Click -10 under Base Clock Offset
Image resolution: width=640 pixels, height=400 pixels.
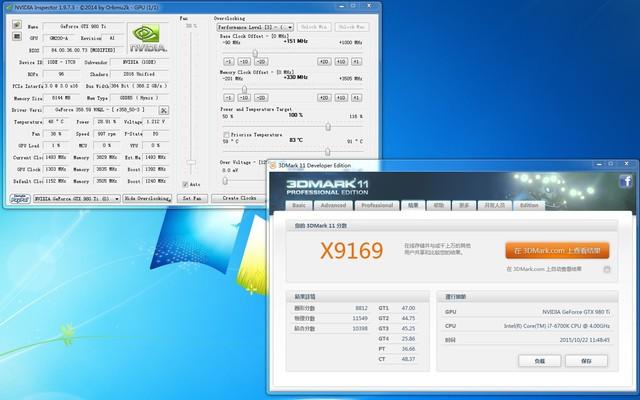[244, 62]
